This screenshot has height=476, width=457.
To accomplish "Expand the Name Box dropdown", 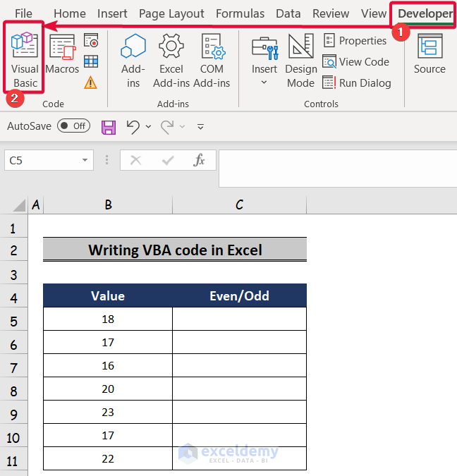I will (x=85, y=160).
